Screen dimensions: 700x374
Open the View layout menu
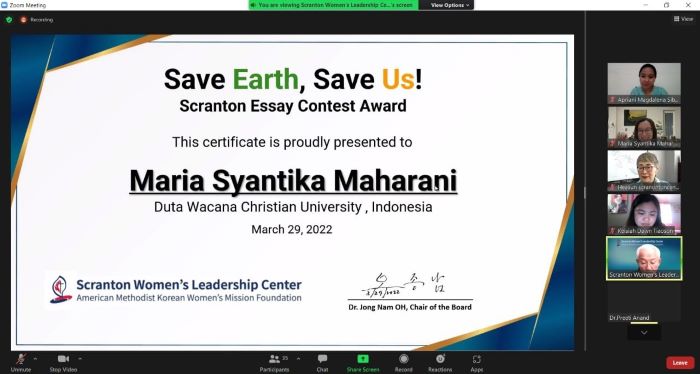click(684, 19)
